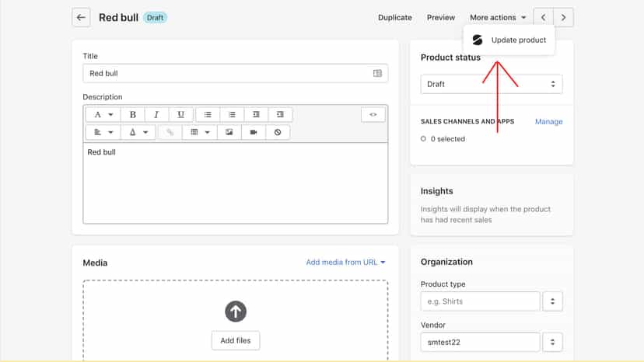Viewport: 644px width, 362px height.
Task: Open the Product status Draft dropdown
Action: 492,84
